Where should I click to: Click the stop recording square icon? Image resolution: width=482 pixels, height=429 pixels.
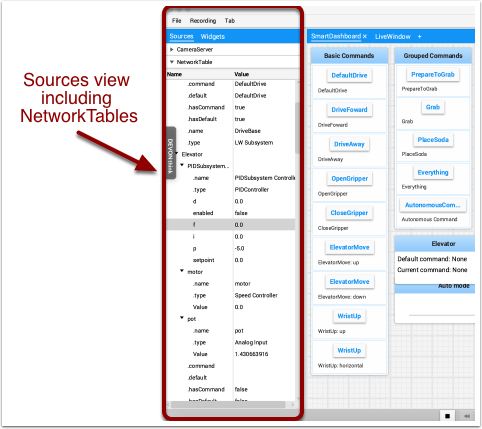pyautogui.click(x=447, y=416)
